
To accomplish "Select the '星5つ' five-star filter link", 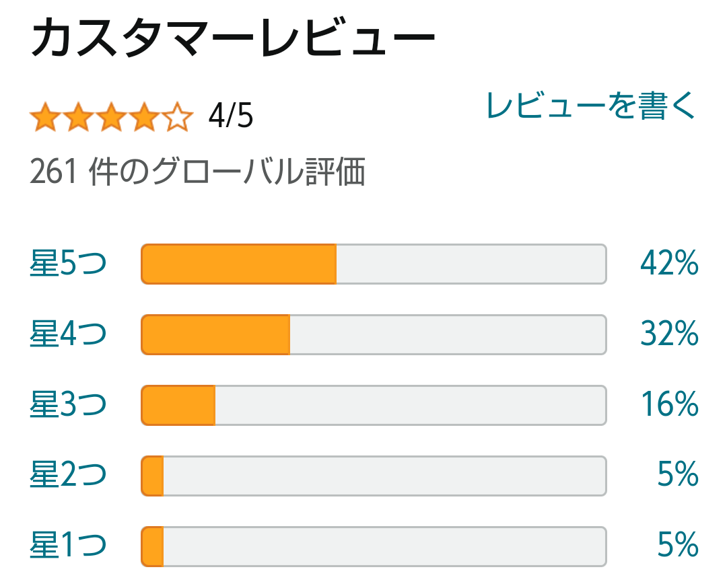I will (68, 264).
